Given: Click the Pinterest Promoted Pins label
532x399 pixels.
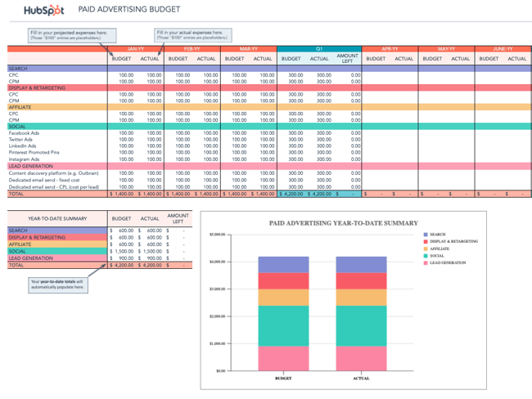Looking at the screenshot, I should click(x=34, y=152).
